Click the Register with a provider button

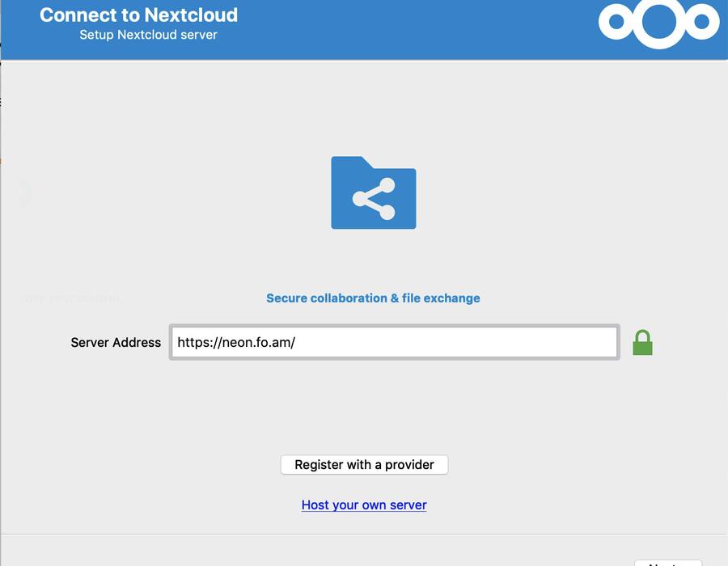click(x=364, y=464)
